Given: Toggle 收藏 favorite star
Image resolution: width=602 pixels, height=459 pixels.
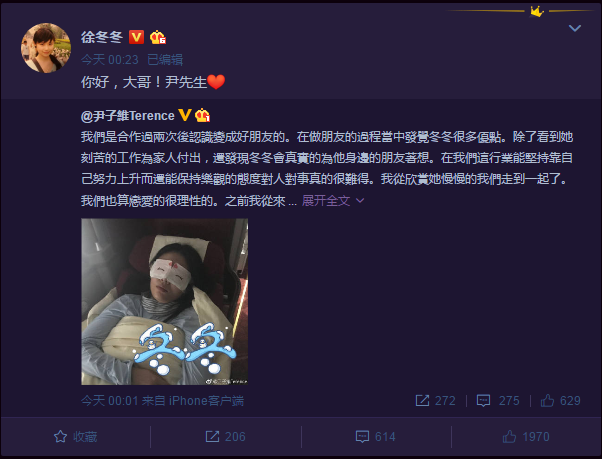Looking at the screenshot, I should 75,436.
